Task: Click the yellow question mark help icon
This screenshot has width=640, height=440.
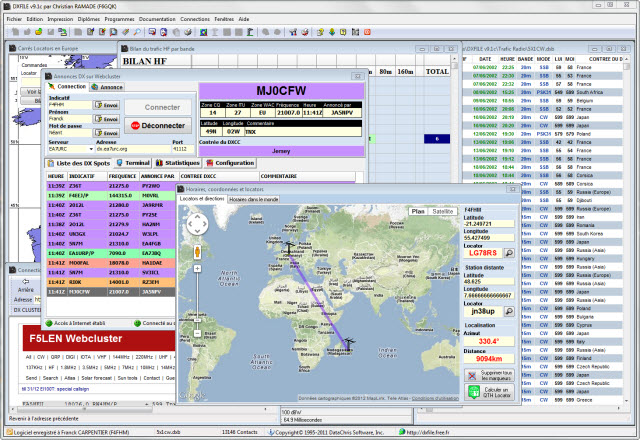Action: [x=320, y=32]
